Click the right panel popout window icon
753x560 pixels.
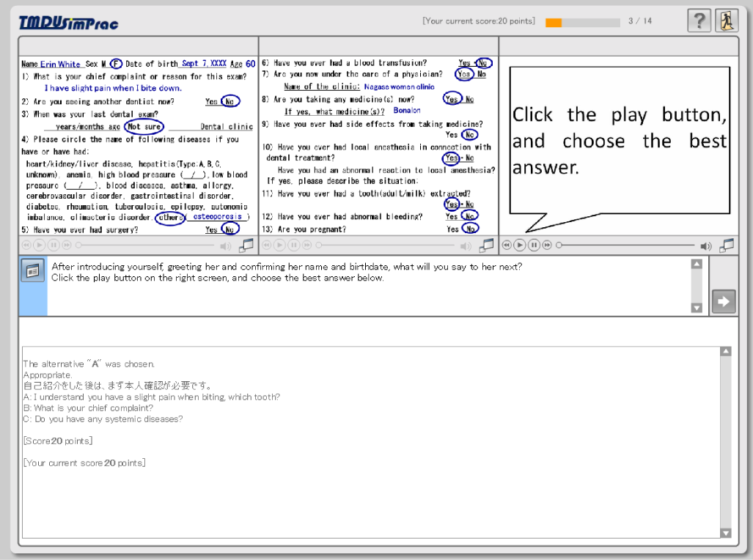tap(727, 246)
